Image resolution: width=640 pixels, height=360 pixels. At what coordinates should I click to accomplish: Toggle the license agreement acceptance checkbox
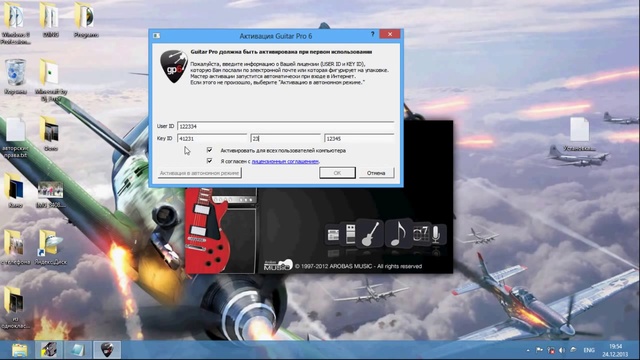coord(209,161)
